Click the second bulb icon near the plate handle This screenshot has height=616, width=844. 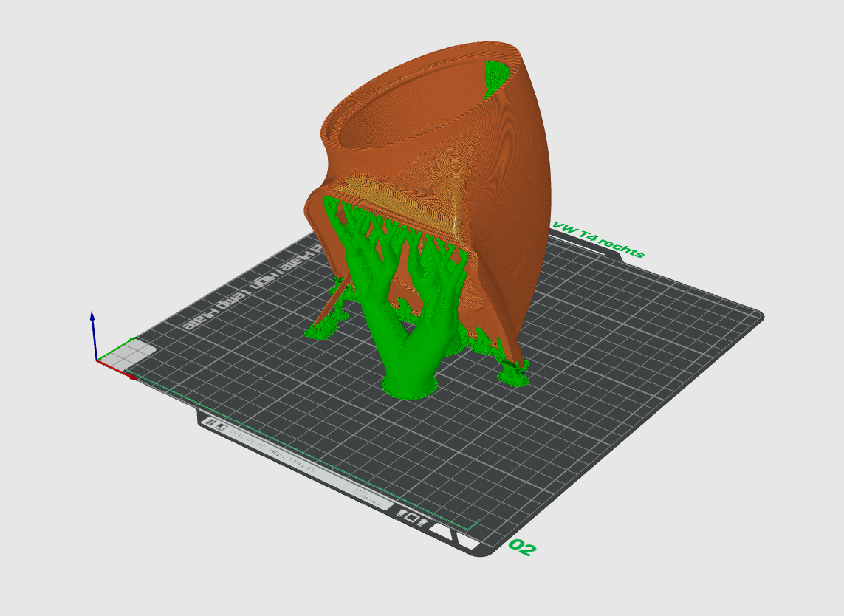click(x=422, y=521)
